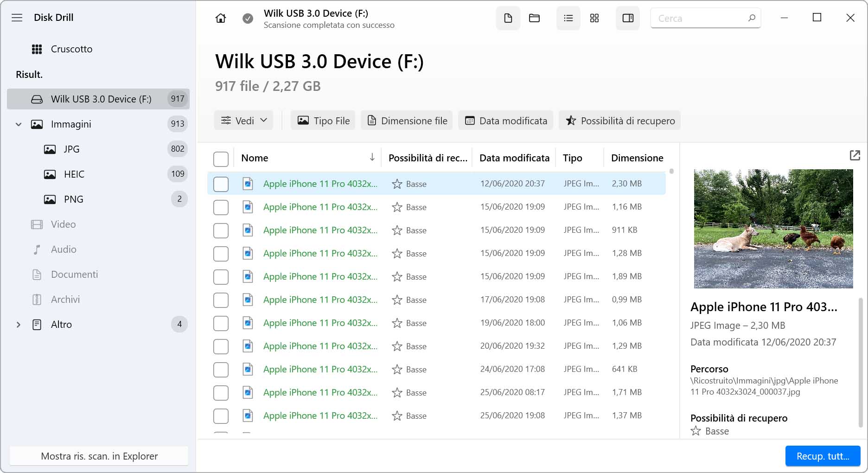Open Possibilità di recupero filter

[x=620, y=121]
